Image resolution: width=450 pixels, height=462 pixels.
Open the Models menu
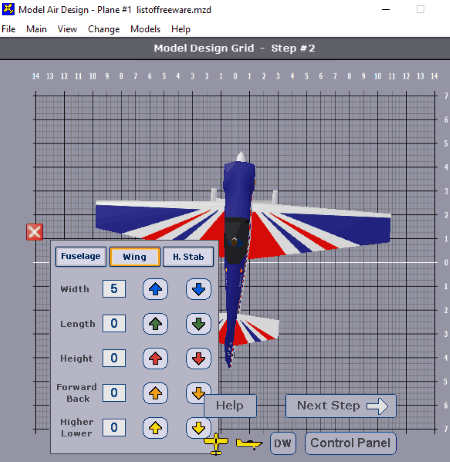pyautogui.click(x=145, y=29)
